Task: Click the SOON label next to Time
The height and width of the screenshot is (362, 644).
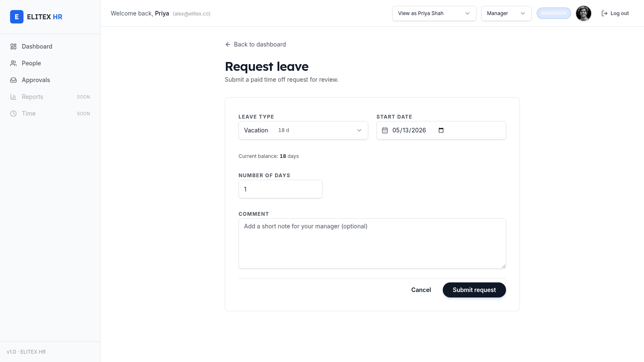Action: click(x=83, y=114)
